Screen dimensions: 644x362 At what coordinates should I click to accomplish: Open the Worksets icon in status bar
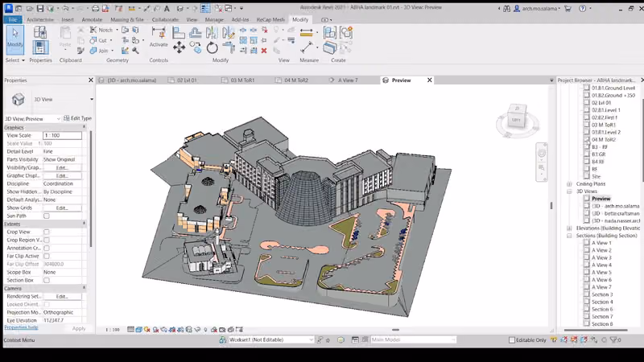[223, 339]
